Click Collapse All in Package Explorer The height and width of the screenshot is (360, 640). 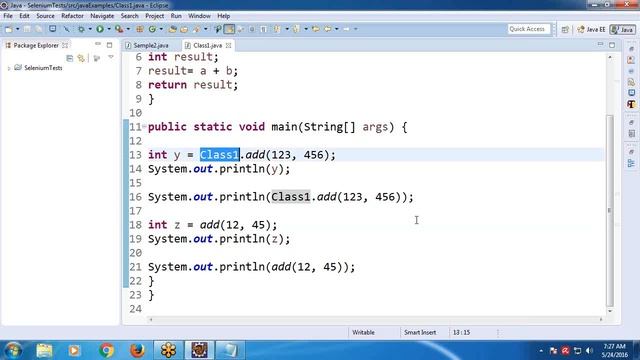(x=69, y=58)
